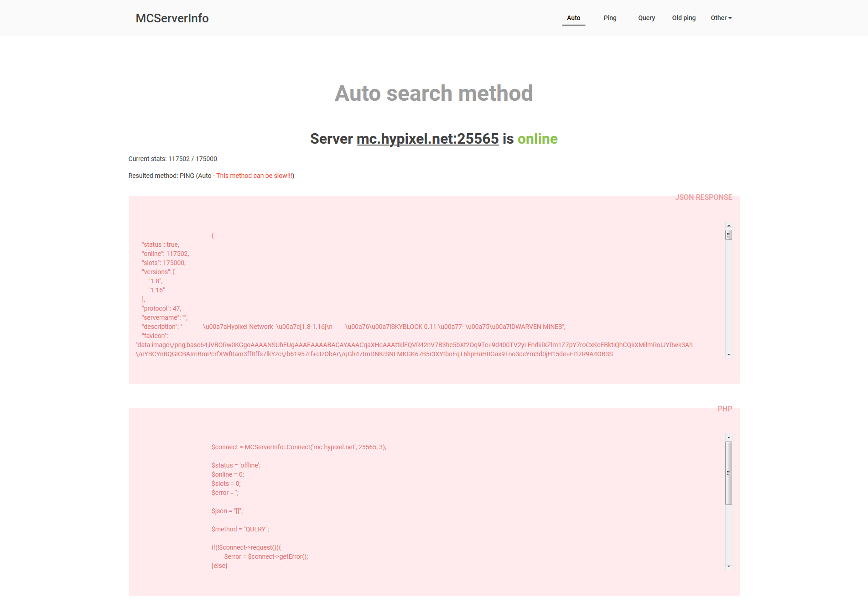Click the '"description"' JSON line

coord(353,327)
